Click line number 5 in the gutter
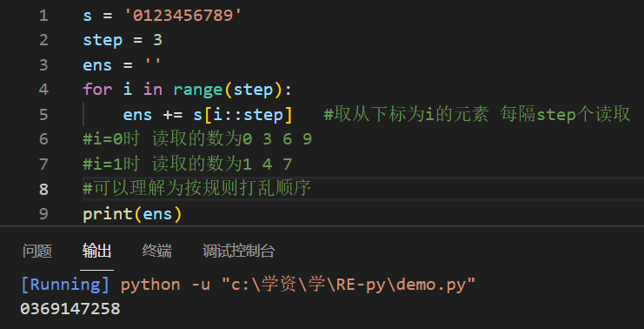 (x=43, y=114)
